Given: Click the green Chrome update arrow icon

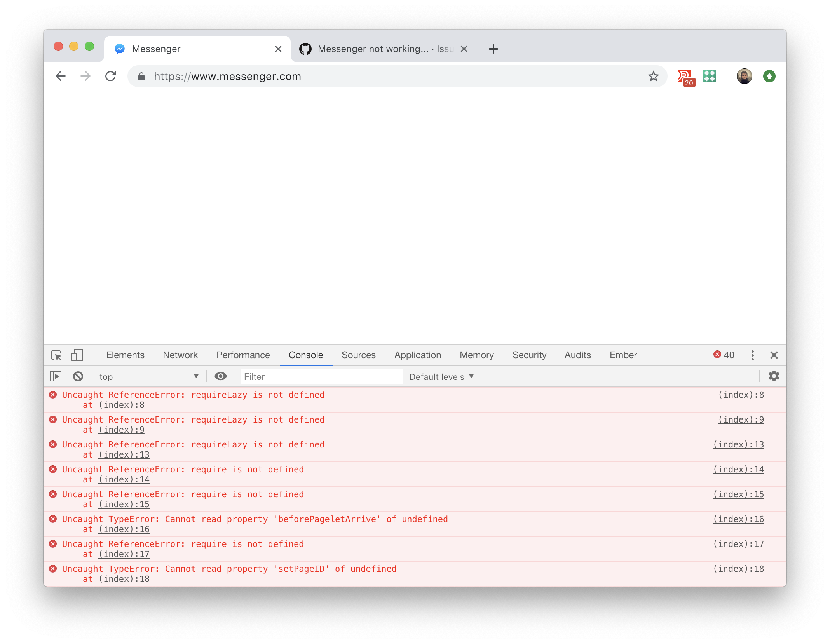Looking at the screenshot, I should pos(769,76).
